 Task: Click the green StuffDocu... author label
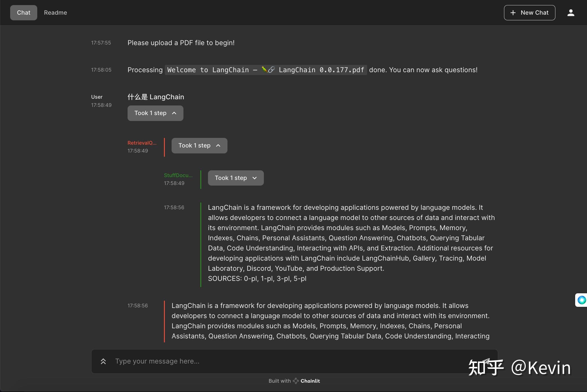[178, 175]
